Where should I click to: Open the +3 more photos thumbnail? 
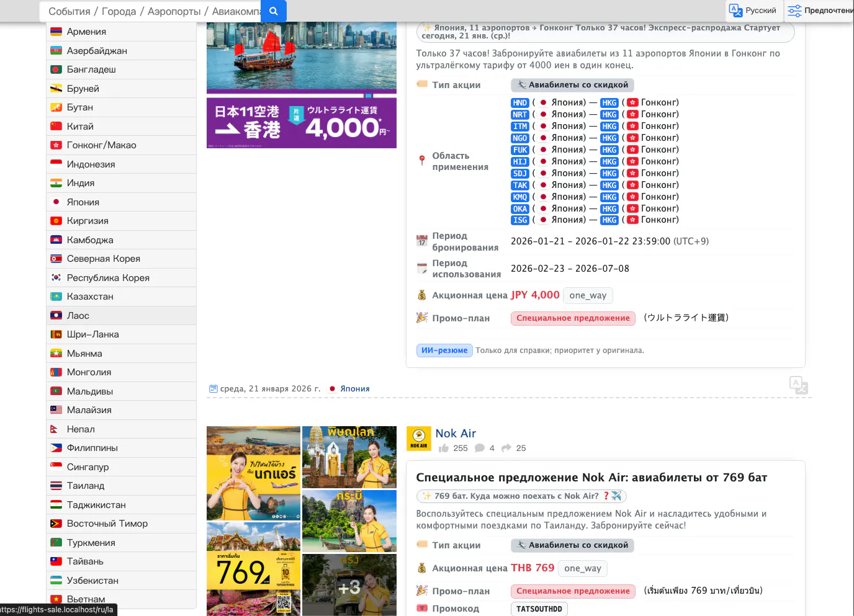pyautogui.click(x=349, y=585)
